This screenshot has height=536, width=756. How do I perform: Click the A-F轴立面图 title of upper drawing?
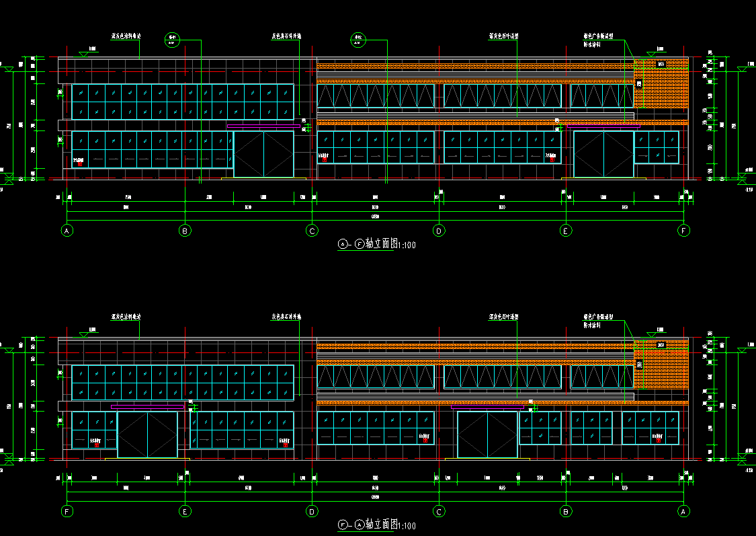(x=376, y=244)
